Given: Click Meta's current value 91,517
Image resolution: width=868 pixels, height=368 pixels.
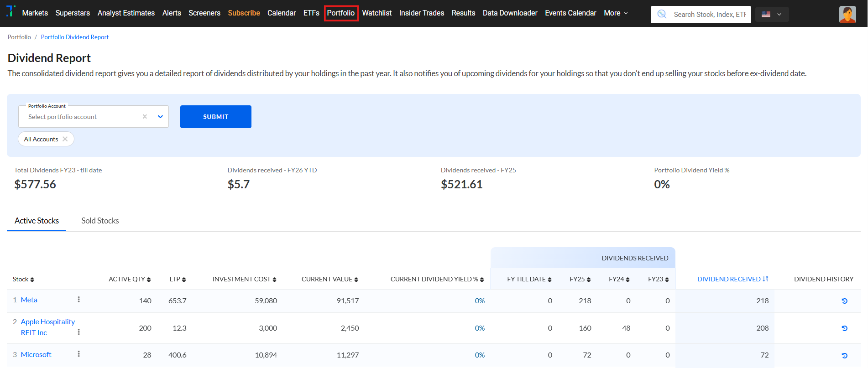Looking at the screenshot, I should click(x=348, y=301).
